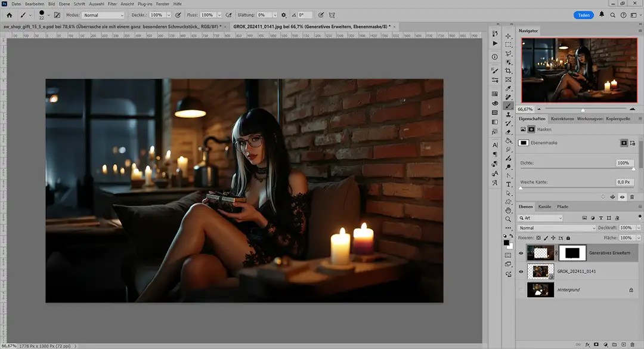The image size is (644, 349).
Task: Choose the Zoom tool magnifier
Action: [x=508, y=219]
